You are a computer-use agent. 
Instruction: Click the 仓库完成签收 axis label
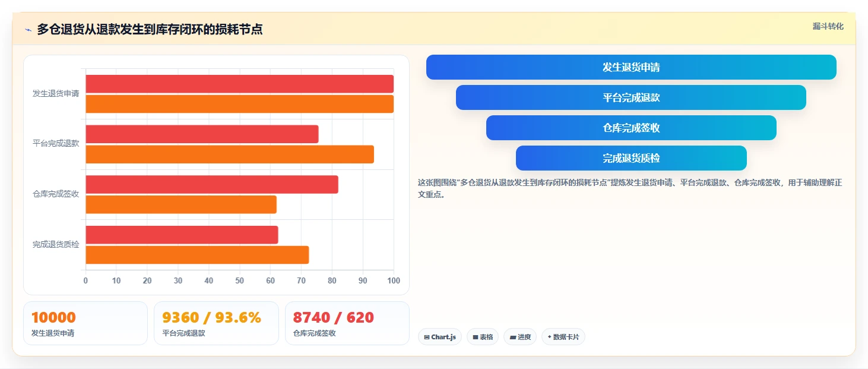click(x=56, y=194)
